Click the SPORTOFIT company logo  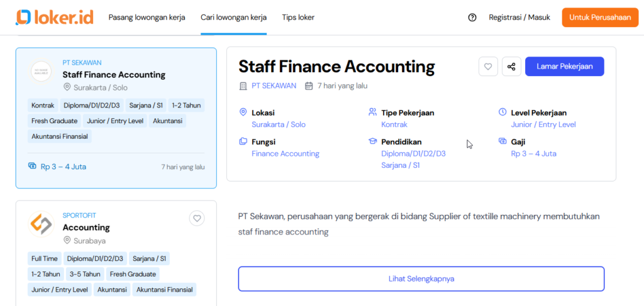point(42,224)
